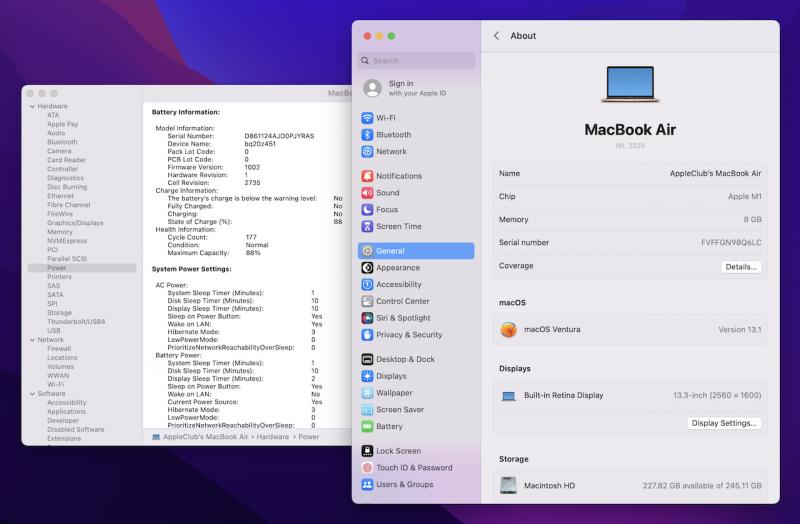This screenshot has width=800, height=524.
Task: Open Privacy & Security hand icon
Action: click(x=367, y=335)
